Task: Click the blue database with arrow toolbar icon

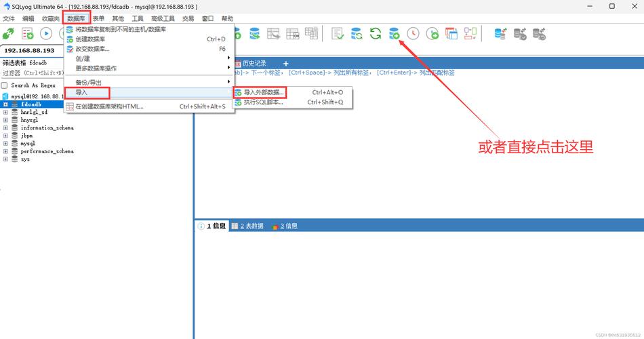Action: (255, 33)
